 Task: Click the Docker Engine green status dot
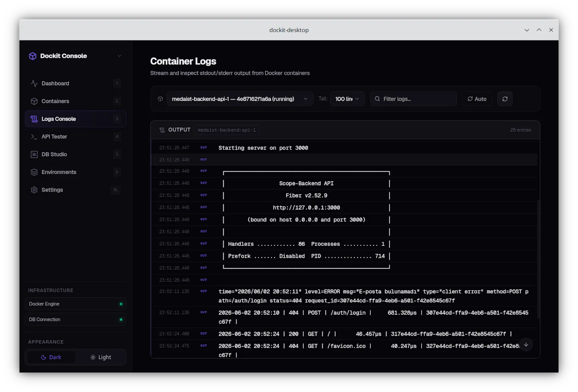(121, 304)
